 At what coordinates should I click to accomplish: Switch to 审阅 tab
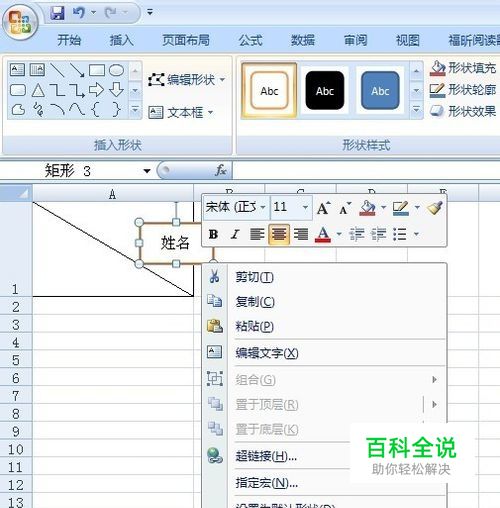[355, 40]
